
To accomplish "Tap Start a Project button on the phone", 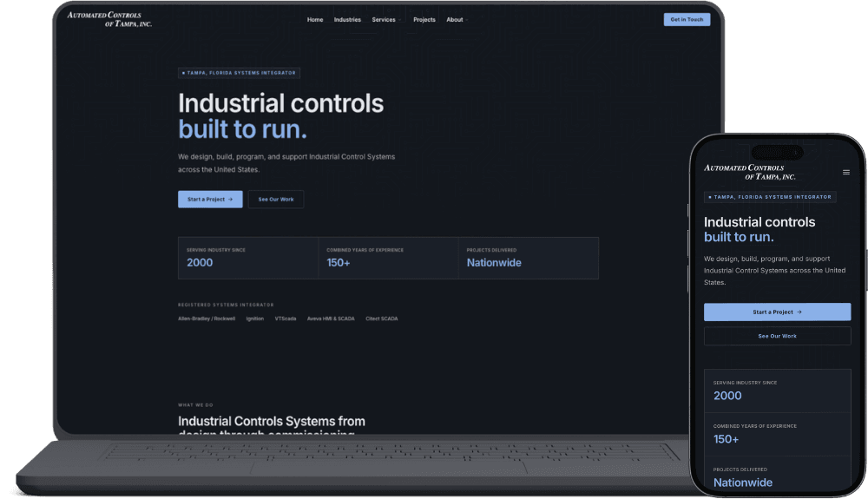I will (777, 312).
